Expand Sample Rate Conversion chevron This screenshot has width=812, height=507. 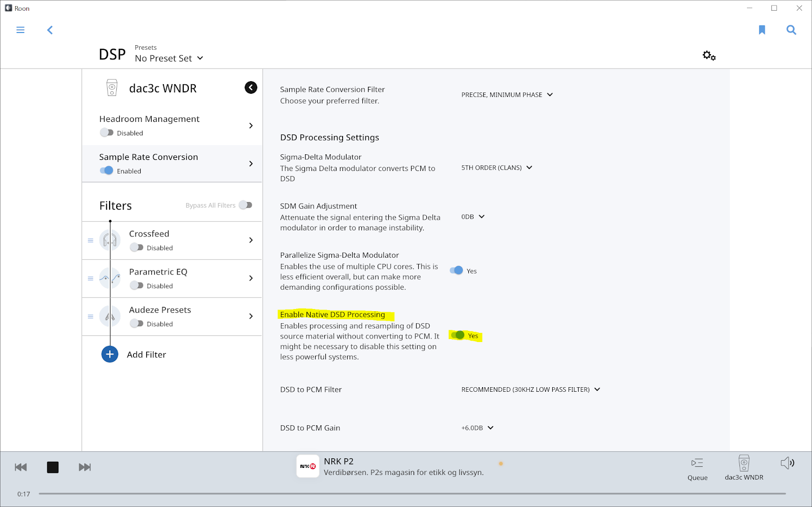click(x=251, y=163)
